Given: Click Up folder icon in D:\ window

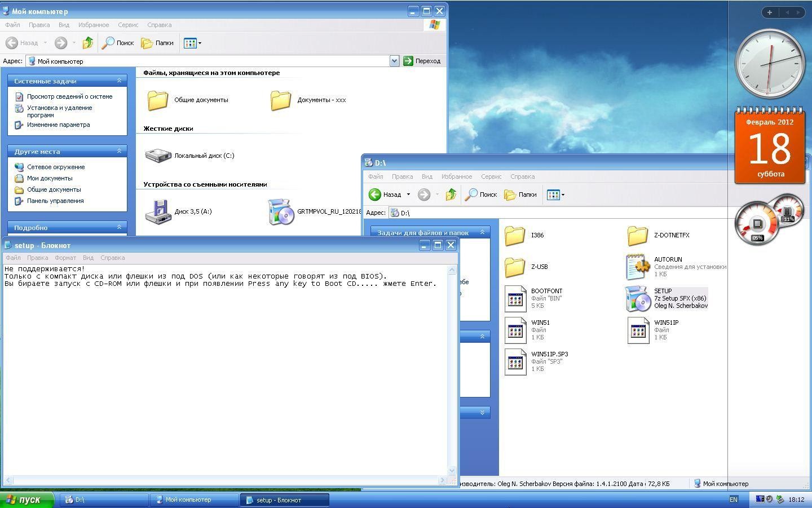Looking at the screenshot, I should (451, 195).
